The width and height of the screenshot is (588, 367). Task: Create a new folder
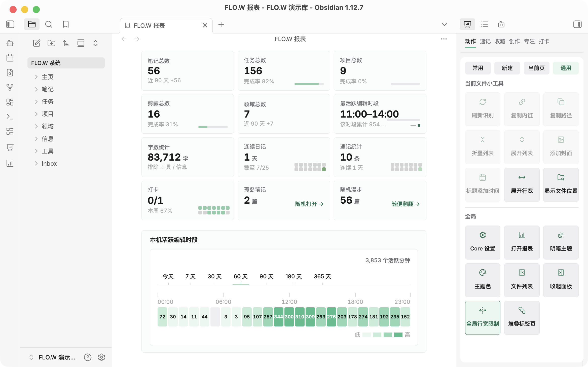coord(51,43)
